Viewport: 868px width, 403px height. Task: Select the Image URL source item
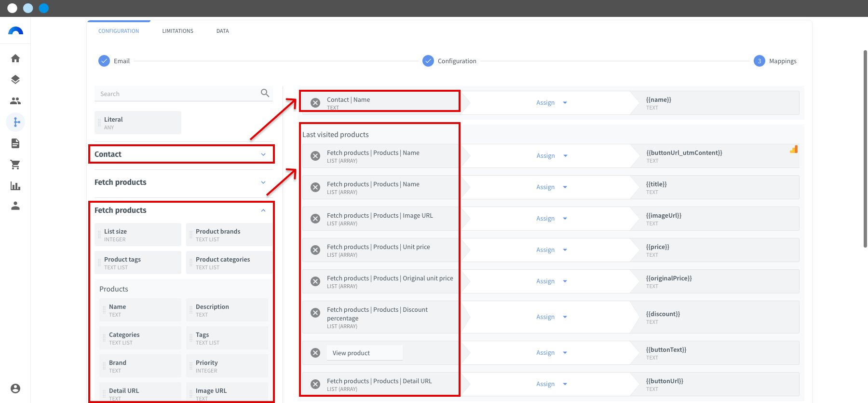pyautogui.click(x=227, y=392)
